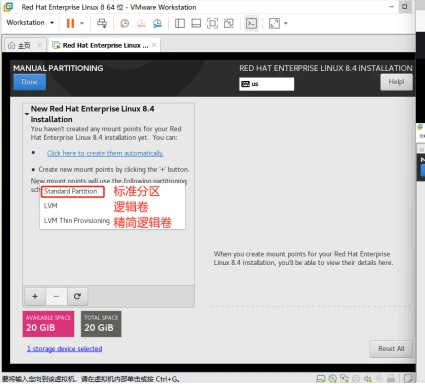Click the TOTAL SPACE 20 GiB box
Image resolution: width=425 pixels, height=384 pixels.
(101, 324)
